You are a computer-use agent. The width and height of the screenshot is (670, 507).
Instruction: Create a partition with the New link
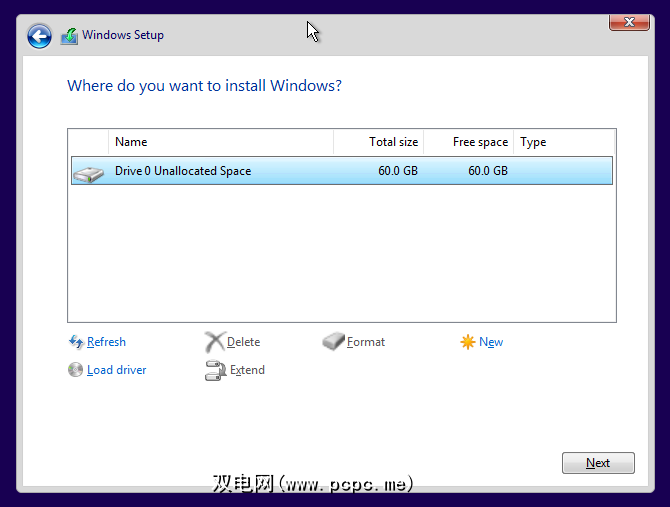(x=491, y=342)
